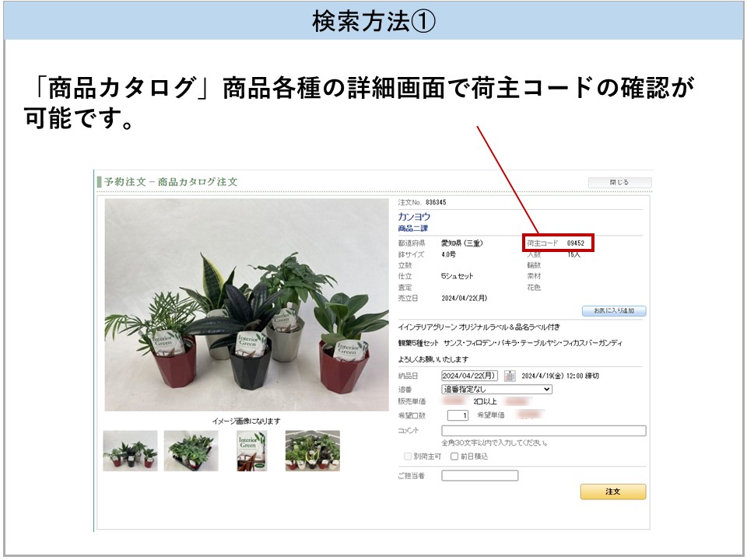Click the large product plant photo
The height and width of the screenshot is (560, 747).
[x=247, y=305]
